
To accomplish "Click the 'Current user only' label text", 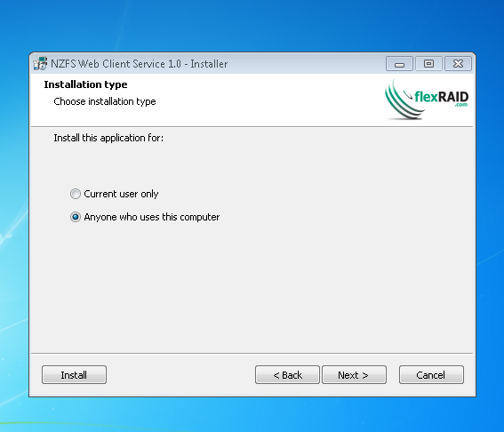I will coord(121,194).
